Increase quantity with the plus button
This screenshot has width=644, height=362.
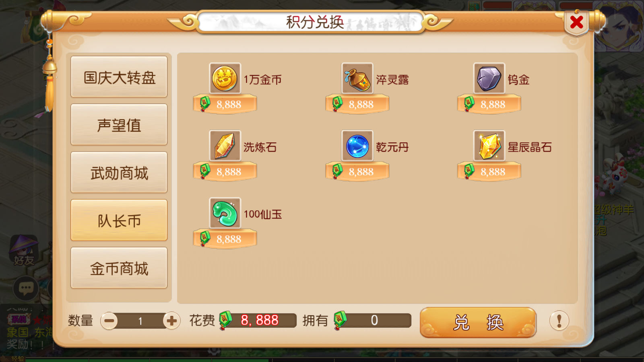click(x=171, y=321)
